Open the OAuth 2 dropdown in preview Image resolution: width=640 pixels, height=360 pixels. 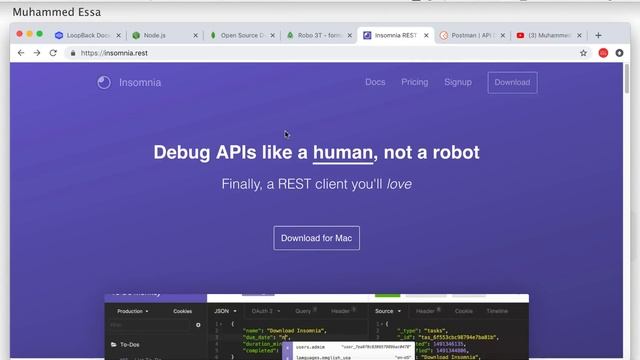266,311
